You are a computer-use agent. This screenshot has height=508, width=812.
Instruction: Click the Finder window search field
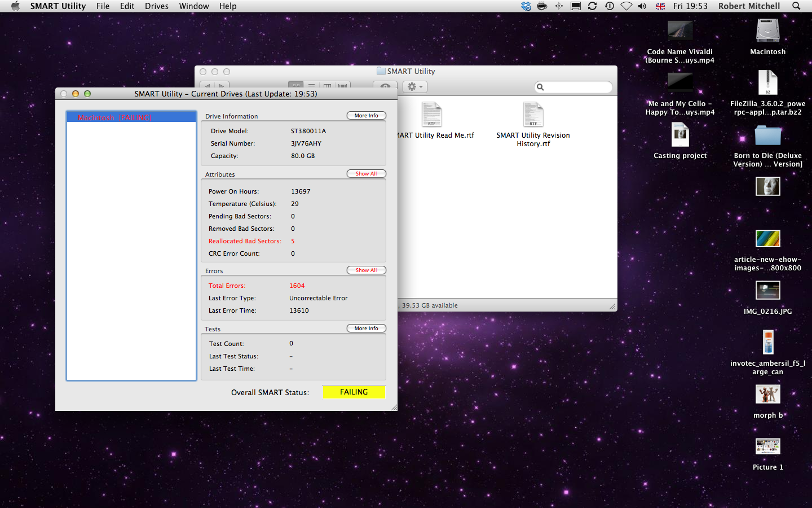(573, 87)
